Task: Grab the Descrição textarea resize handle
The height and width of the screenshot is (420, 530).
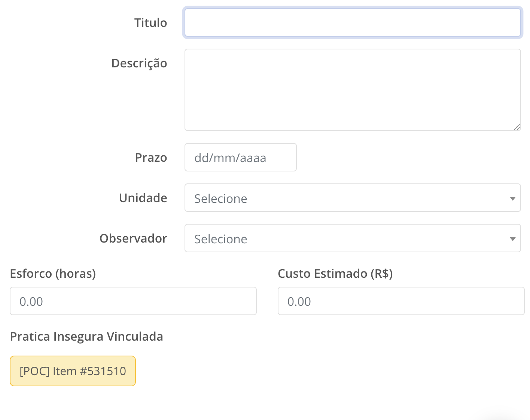Action: pos(517,127)
